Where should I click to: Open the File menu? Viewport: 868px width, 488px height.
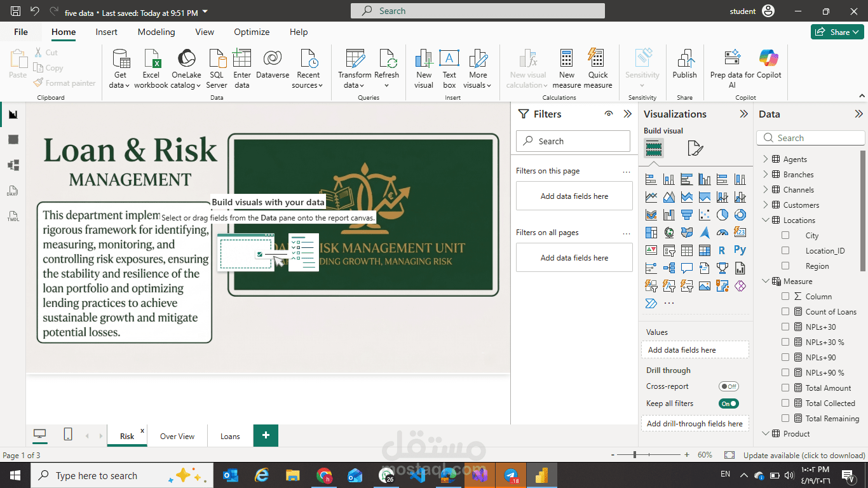coord(21,32)
